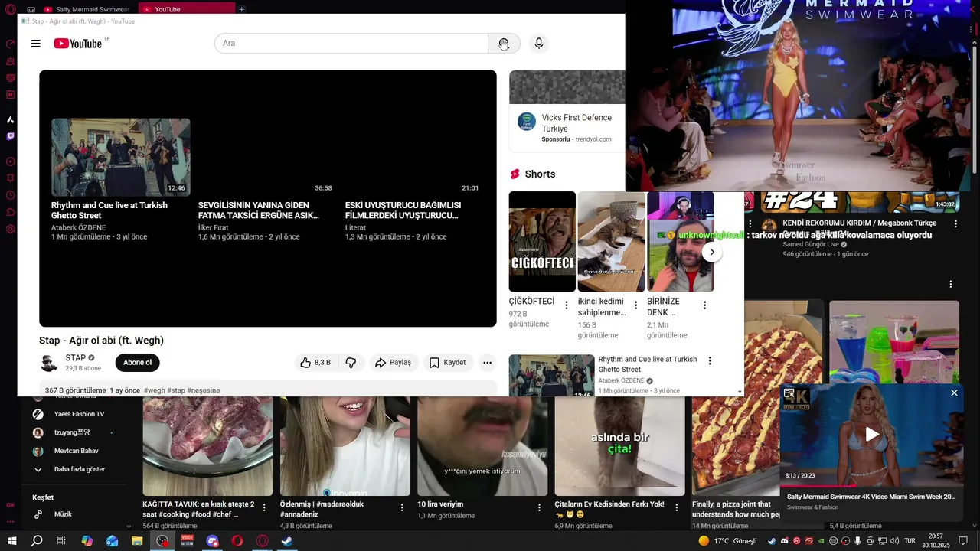Open options for Özlenmiş short
The width and height of the screenshot is (980, 551).
coord(402,507)
